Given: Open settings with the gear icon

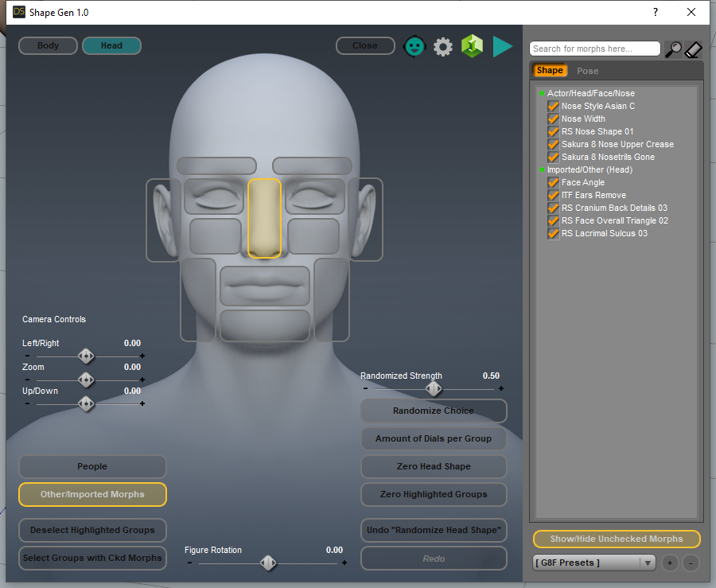Looking at the screenshot, I should (443, 47).
